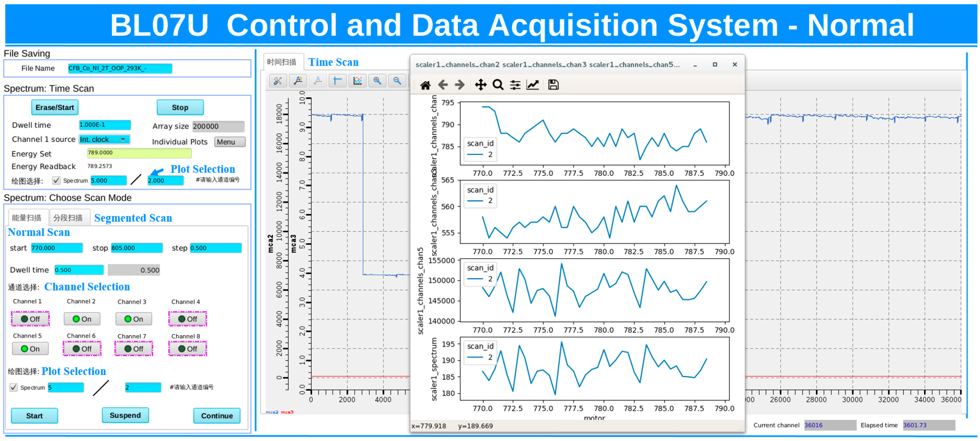The image size is (980, 441).
Task: Open the Individual Plots Menu button
Action: pos(229,142)
